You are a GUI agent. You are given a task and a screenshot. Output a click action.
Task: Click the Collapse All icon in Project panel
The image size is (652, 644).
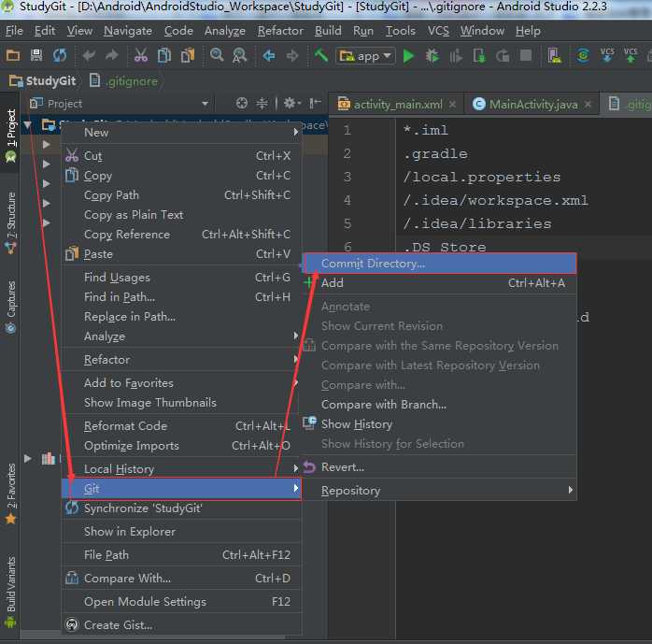coord(262,103)
